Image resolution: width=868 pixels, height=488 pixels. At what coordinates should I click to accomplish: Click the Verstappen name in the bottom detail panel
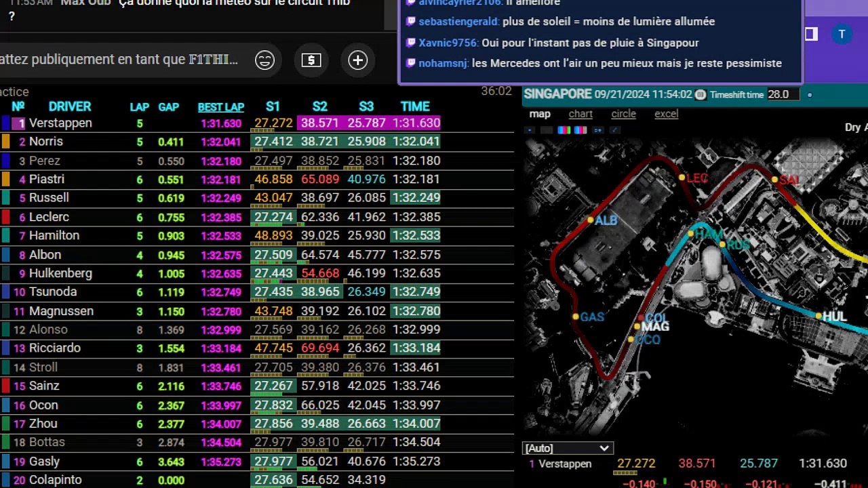566,464
